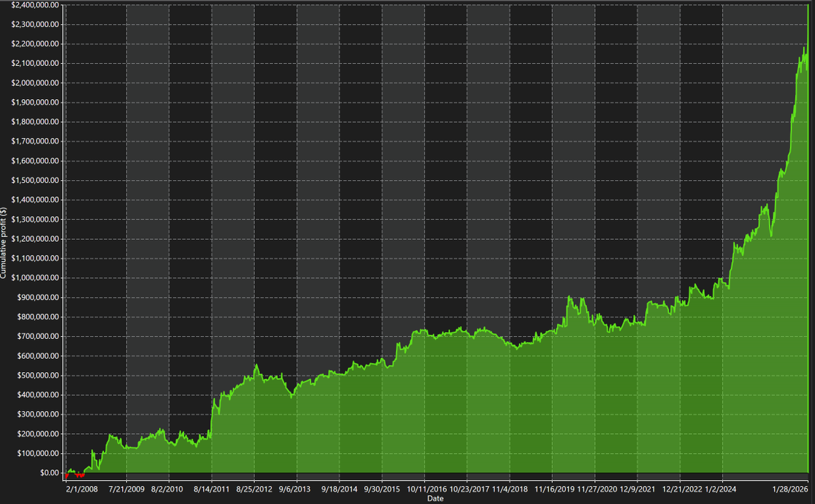Viewport: 815px width, 504px height.
Task: Click the 8/14/2011 date label
Action: (x=211, y=489)
